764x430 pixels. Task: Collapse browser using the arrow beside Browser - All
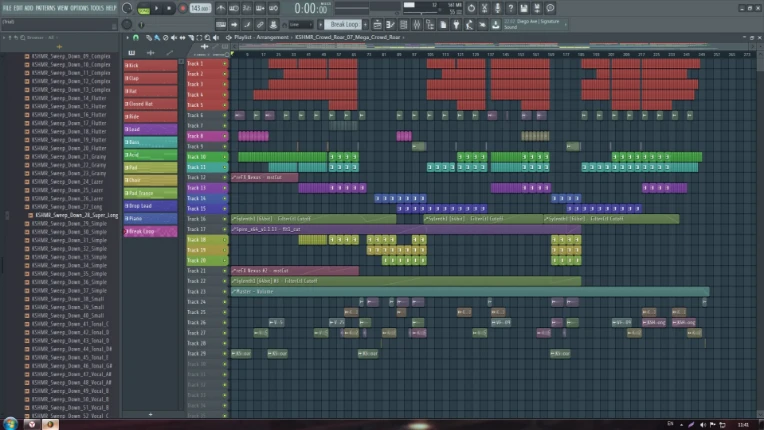click(4, 37)
